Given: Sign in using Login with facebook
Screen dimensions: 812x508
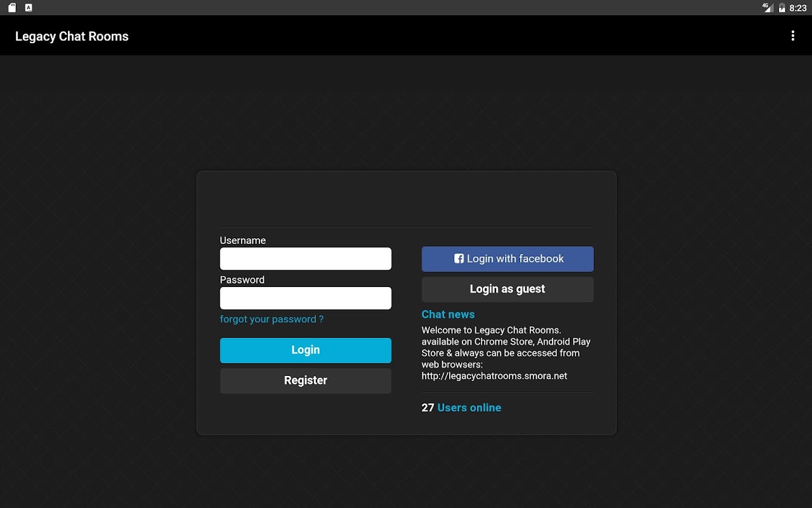Looking at the screenshot, I should pyautogui.click(x=507, y=258).
